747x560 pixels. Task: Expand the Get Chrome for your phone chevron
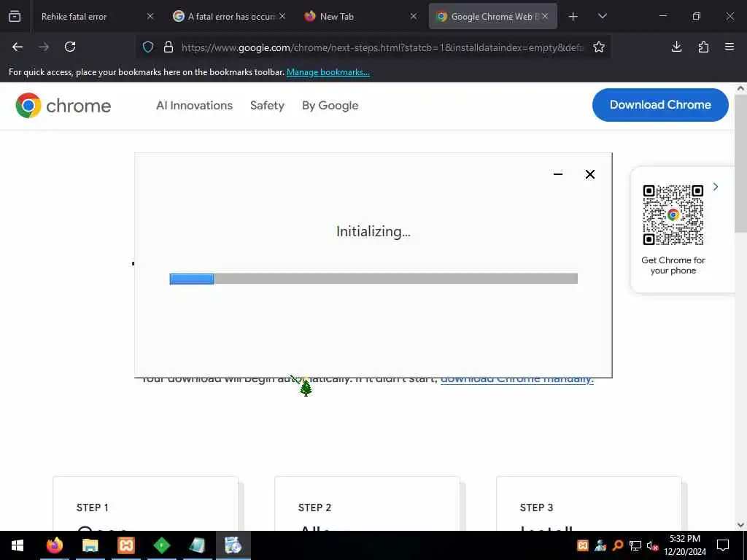point(716,187)
